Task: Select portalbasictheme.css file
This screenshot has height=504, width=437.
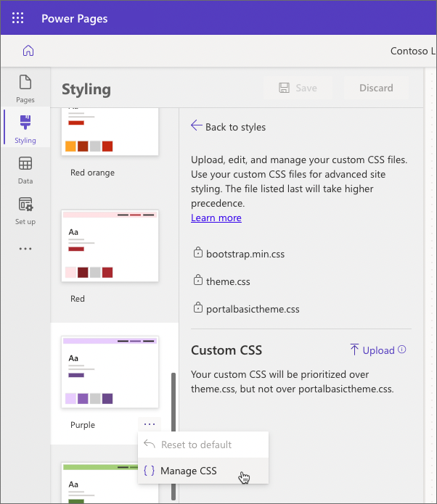Action: [253, 309]
